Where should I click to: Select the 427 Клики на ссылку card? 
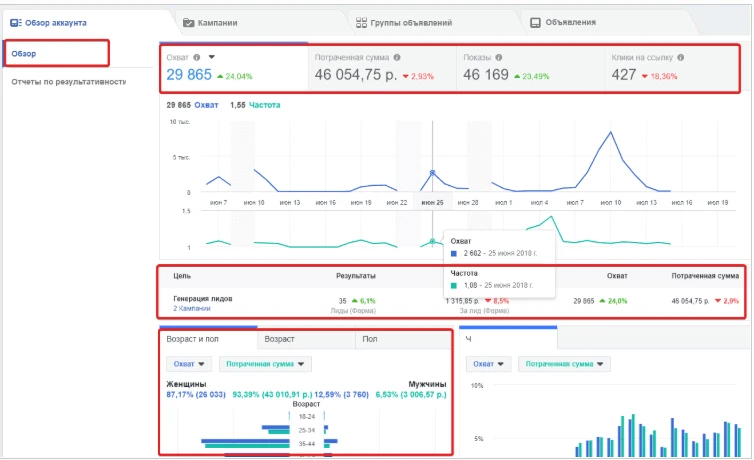pos(671,68)
